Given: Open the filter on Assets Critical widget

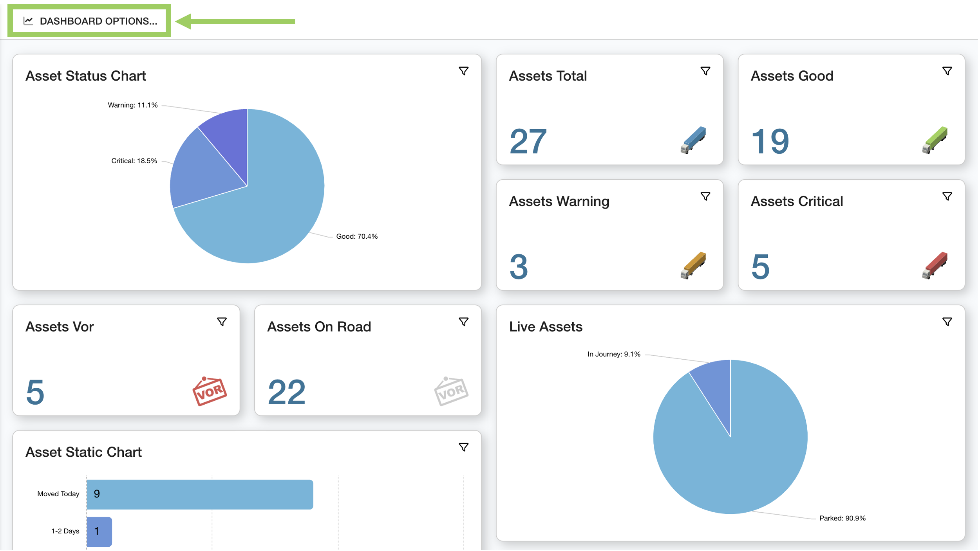Looking at the screenshot, I should pyautogui.click(x=947, y=196).
